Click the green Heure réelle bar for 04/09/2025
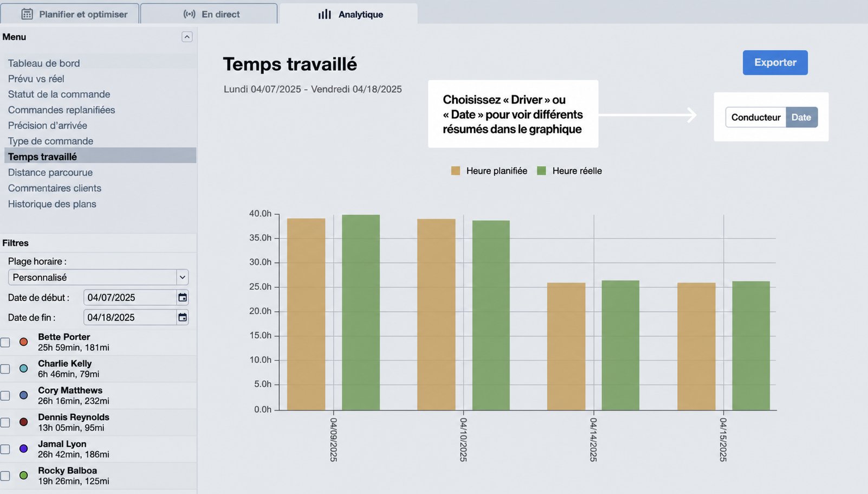This screenshot has width=868, height=494. coord(361,312)
